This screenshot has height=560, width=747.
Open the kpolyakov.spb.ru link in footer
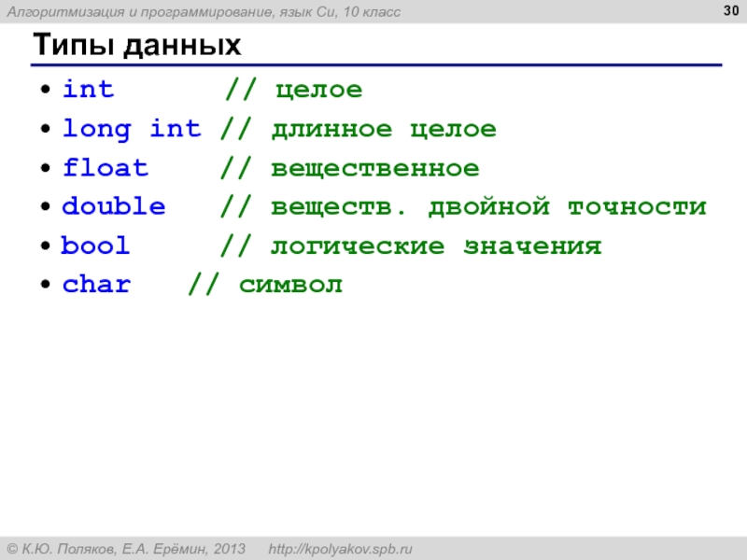click(340, 549)
